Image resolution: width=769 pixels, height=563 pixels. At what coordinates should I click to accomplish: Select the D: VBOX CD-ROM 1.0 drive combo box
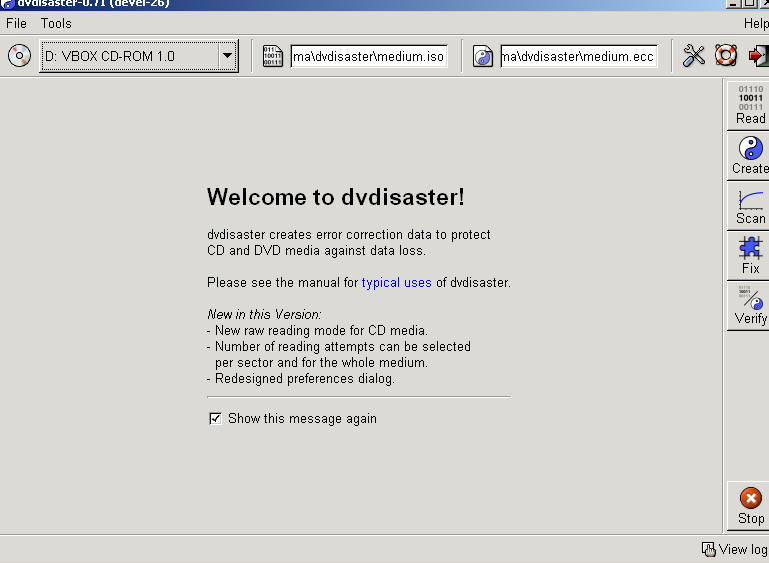[139, 56]
